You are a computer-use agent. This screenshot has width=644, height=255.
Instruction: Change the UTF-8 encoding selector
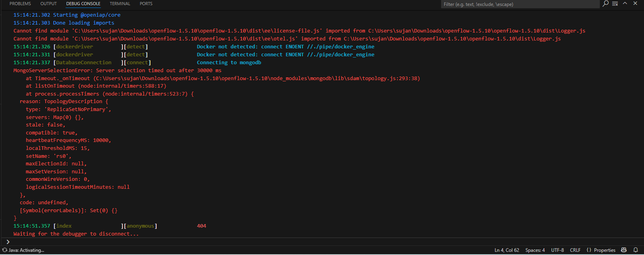coord(557,250)
